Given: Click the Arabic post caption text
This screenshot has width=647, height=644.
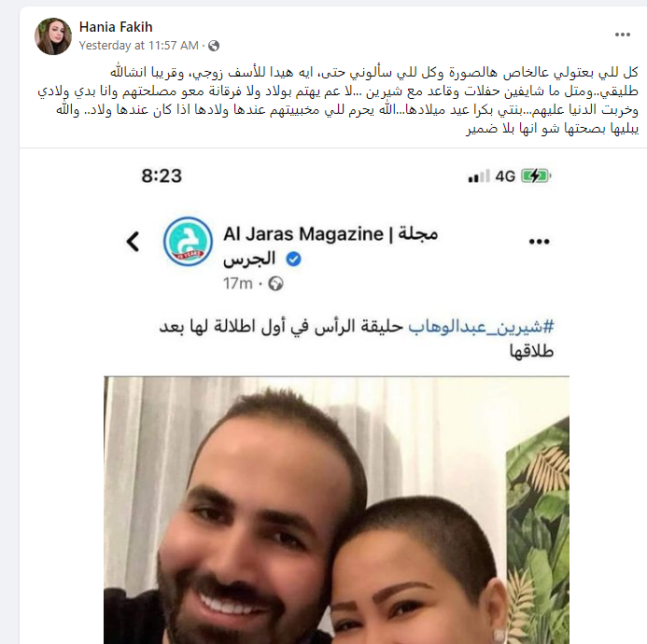Looking at the screenshot, I should (338, 101).
